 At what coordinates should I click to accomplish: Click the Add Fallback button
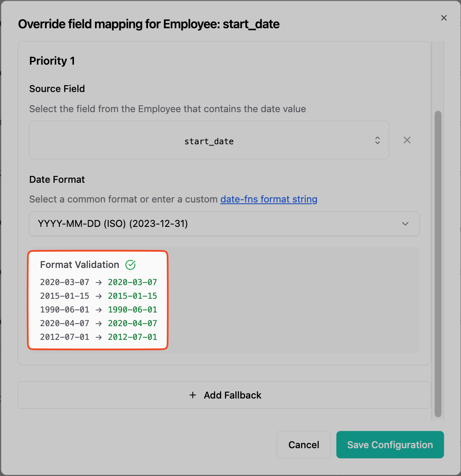[224, 395]
